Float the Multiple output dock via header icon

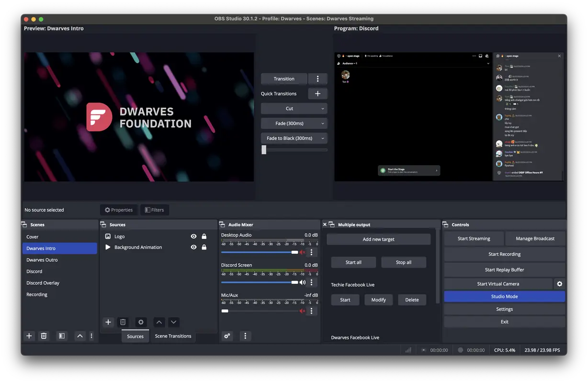331,225
